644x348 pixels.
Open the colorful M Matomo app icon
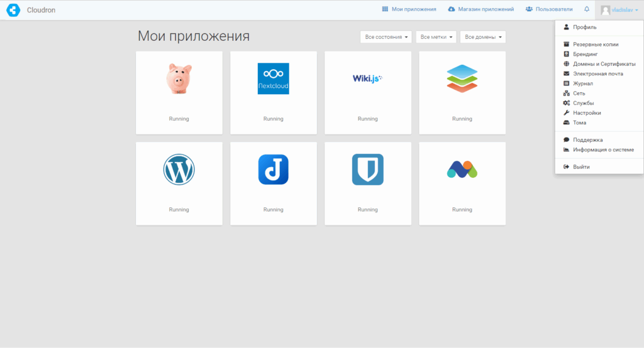[x=462, y=170]
